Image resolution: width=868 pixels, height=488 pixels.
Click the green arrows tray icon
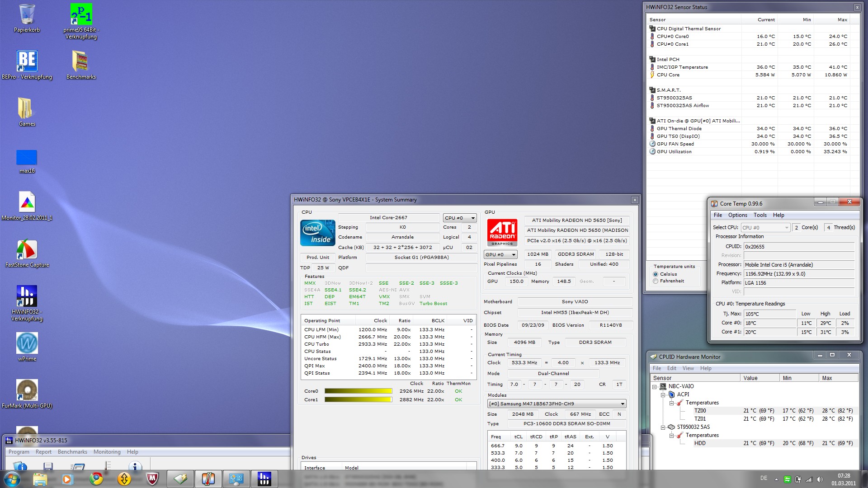pos(787,479)
